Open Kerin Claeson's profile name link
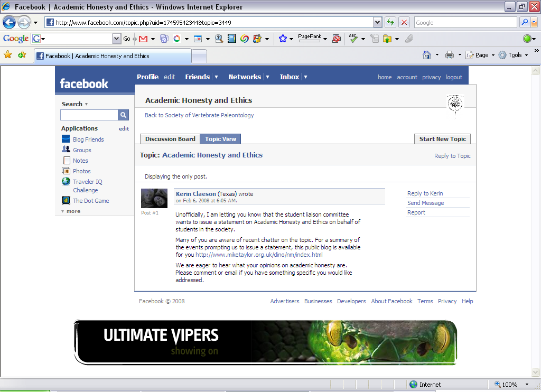541x392 pixels. click(x=195, y=194)
